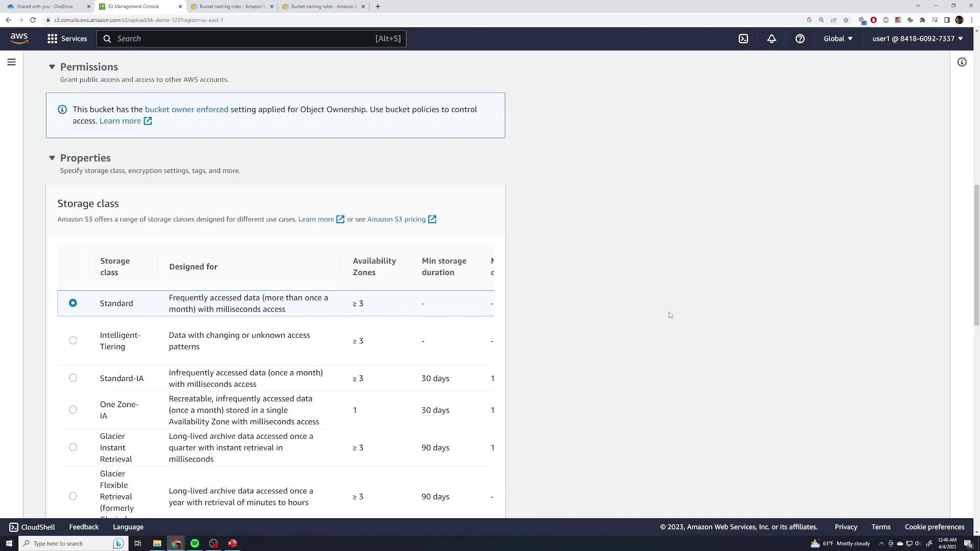Open the notifications bell icon
The height and width of the screenshot is (551, 980).
point(771,39)
